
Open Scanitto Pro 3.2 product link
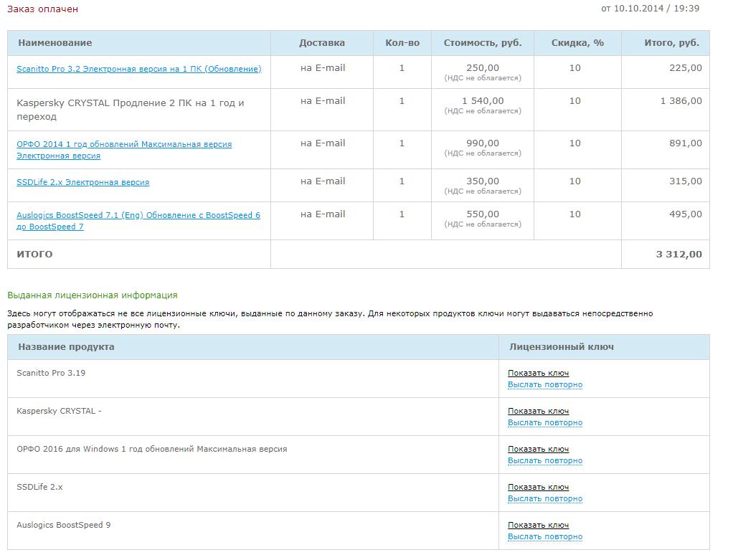139,69
